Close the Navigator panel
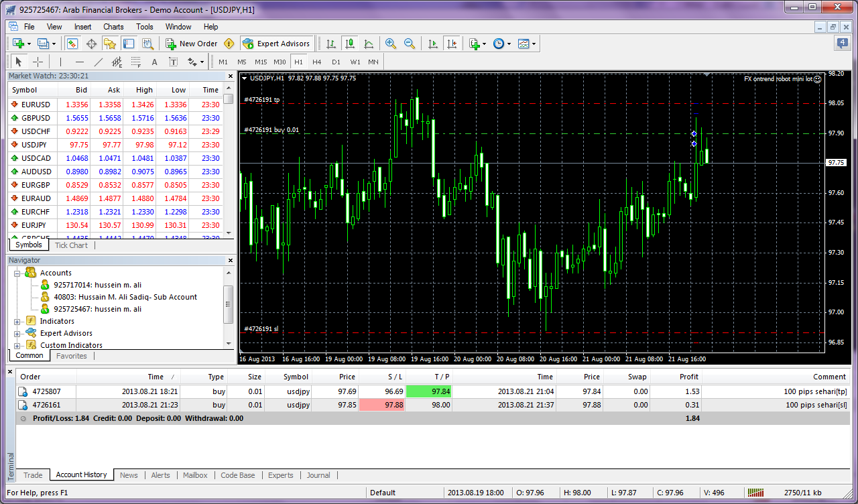The height and width of the screenshot is (504, 858). pyautogui.click(x=231, y=260)
